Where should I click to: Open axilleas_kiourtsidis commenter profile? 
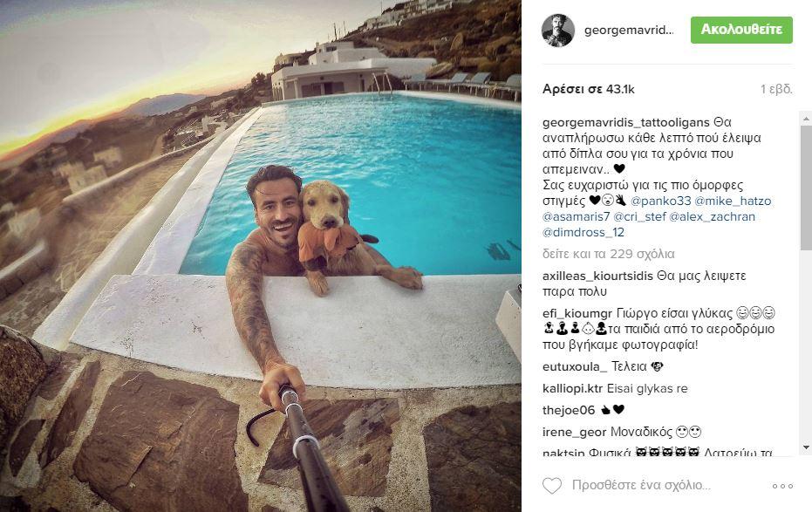point(597,276)
